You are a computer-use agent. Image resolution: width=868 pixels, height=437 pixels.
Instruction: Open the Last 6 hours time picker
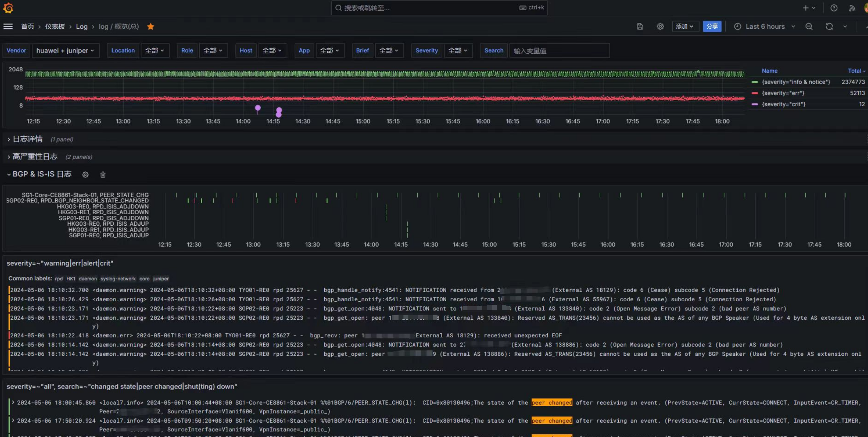coord(765,26)
